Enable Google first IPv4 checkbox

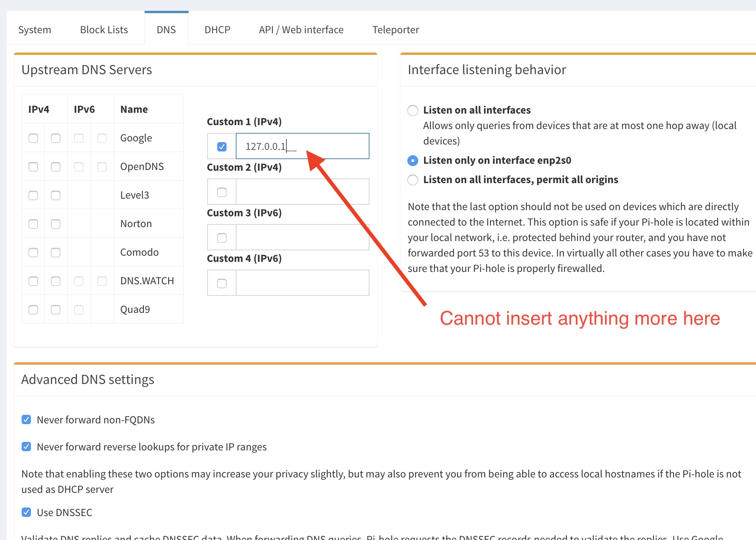click(33, 138)
